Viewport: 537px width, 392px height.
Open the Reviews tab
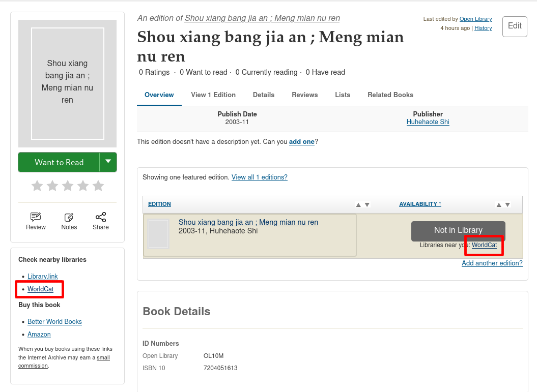(x=305, y=95)
